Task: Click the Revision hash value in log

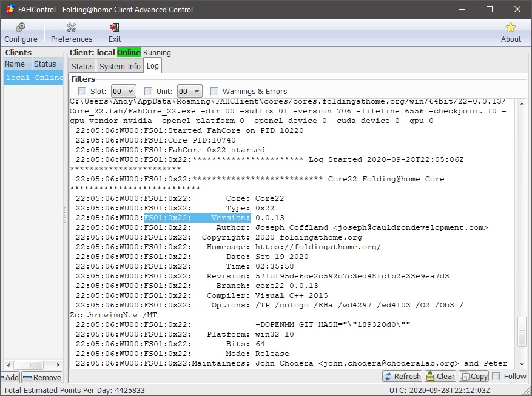Action: [x=352, y=276]
